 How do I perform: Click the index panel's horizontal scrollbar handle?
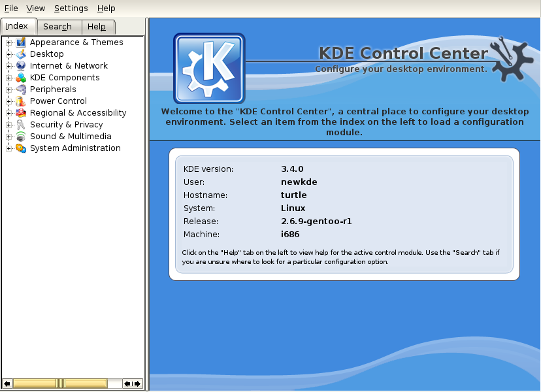point(60,384)
